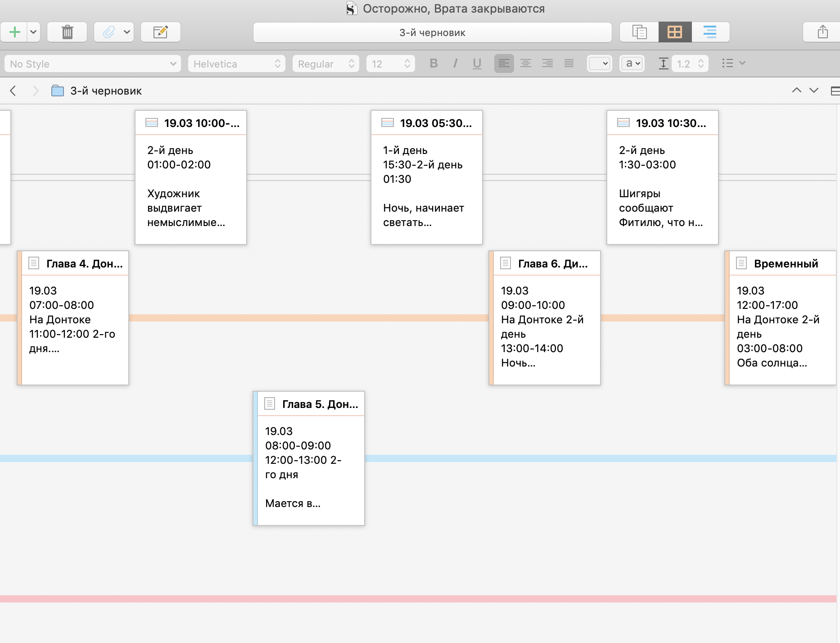Click the 3-й черновик header title
Image resolution: width=840 pixels, height=643 pixels.
point(106,91)
